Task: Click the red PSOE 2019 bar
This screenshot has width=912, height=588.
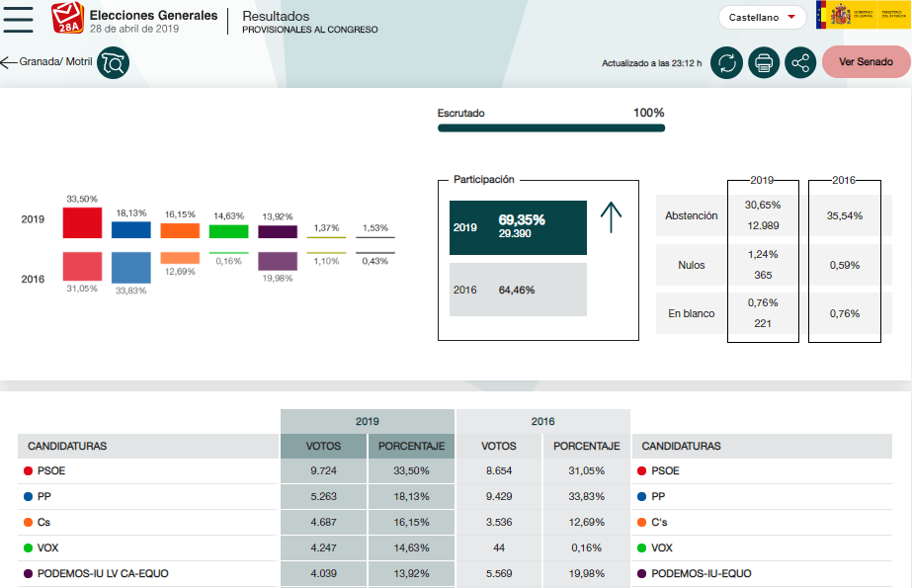Action: [82, 222]
